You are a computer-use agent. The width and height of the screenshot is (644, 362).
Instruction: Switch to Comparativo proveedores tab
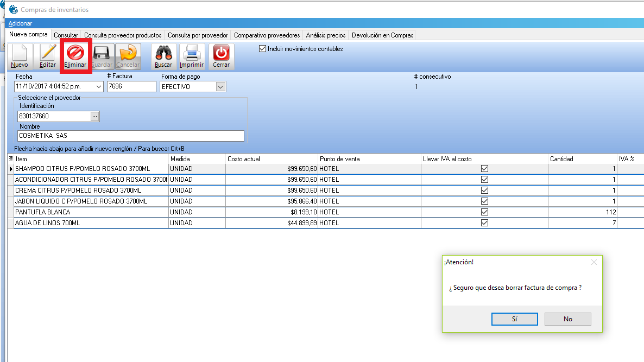[267, 35]
